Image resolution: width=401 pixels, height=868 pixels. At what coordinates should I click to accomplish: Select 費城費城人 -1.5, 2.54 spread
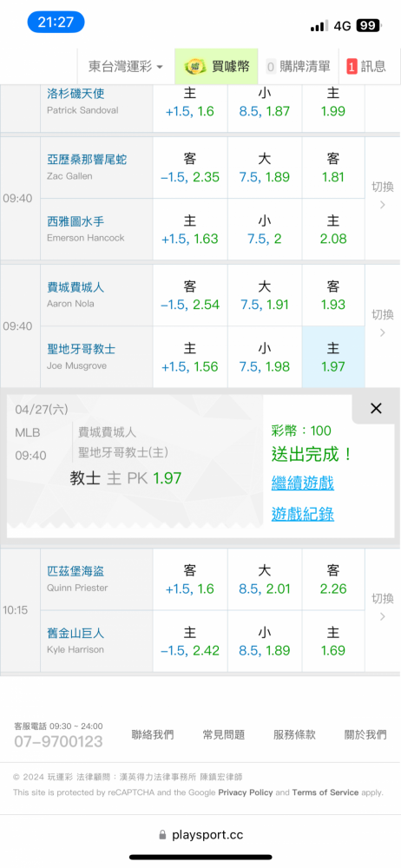coord(190,295)
